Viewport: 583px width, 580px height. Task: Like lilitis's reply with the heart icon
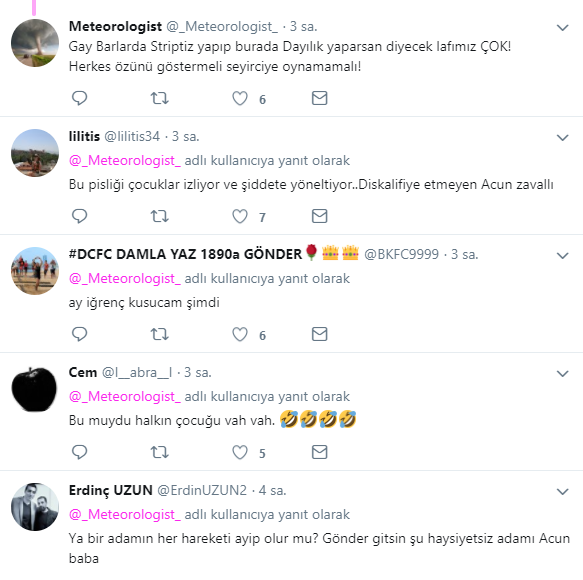(240, 216)
